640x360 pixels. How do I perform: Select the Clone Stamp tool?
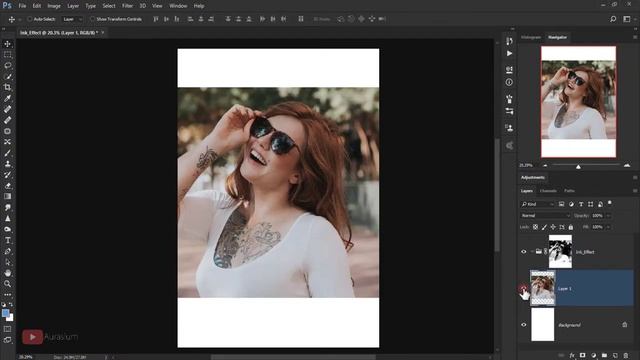point(7,164)
